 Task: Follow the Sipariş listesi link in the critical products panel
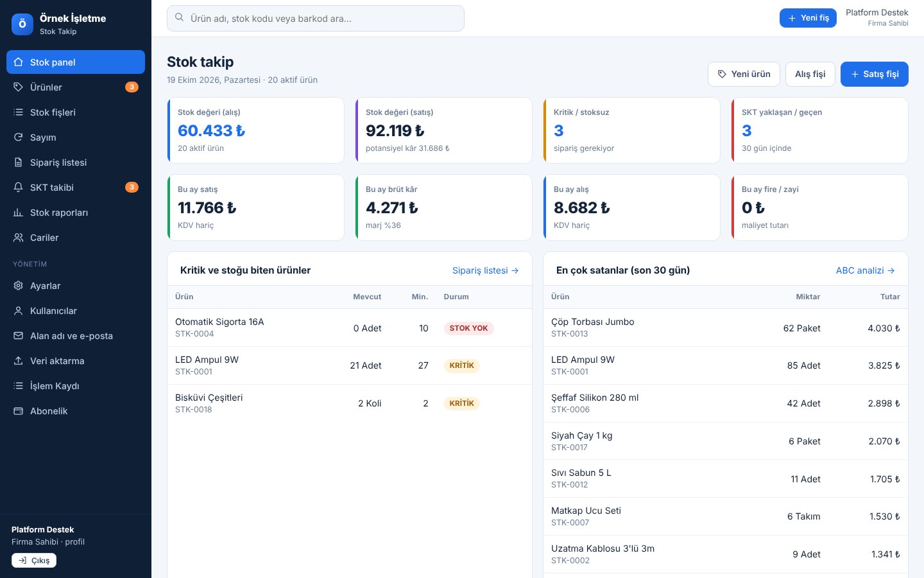(486, 270)
